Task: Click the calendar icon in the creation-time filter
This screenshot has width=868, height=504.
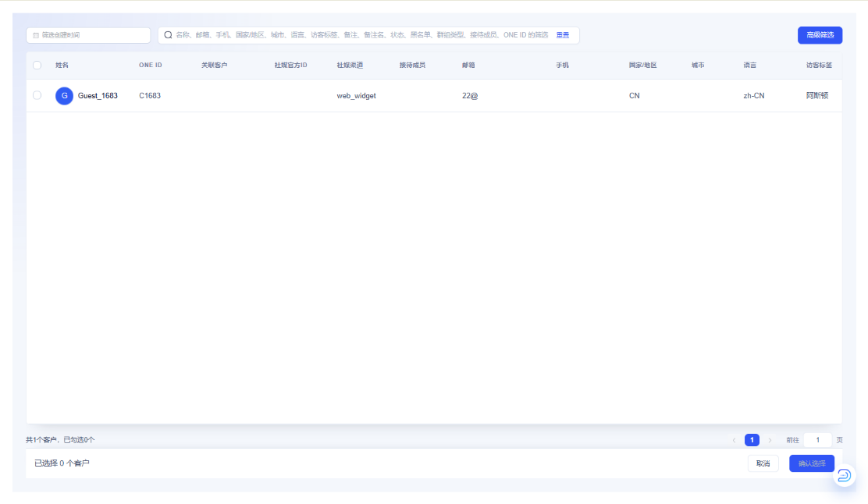Action: (x=36, y=35)
